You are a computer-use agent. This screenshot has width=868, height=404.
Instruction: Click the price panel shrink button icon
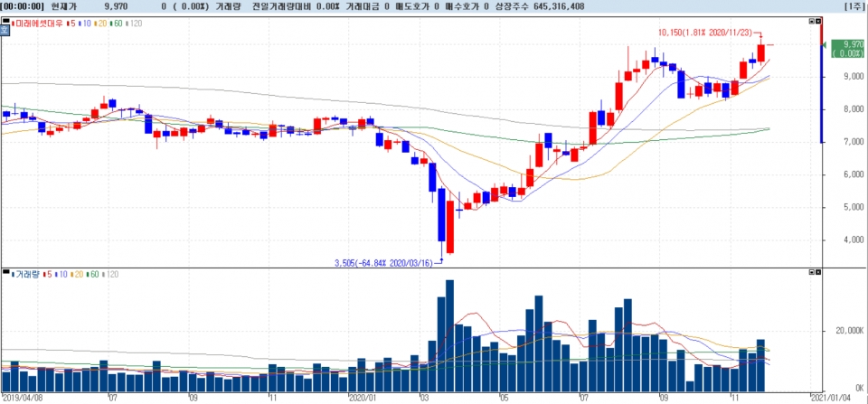(812, 21)
